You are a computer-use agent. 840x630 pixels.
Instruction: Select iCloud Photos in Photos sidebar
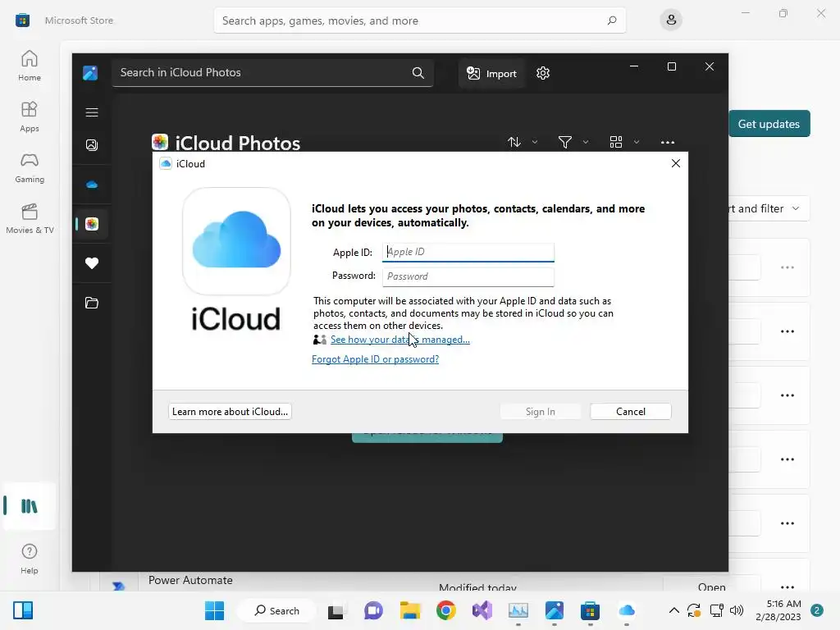point(92,224)
